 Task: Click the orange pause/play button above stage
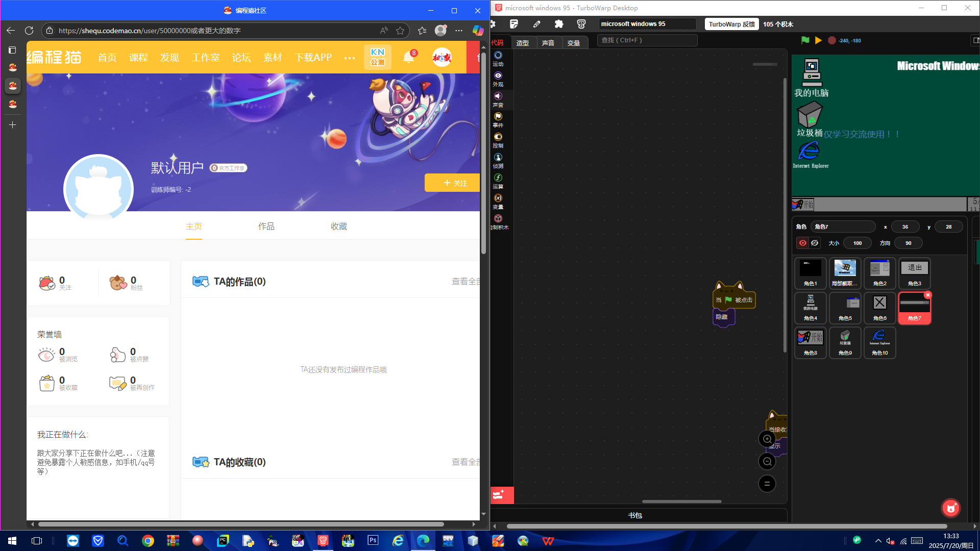click(818, 40)
